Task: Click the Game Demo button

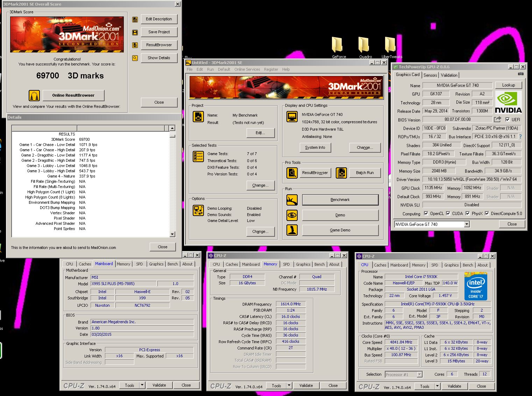Action: point(340,230)
